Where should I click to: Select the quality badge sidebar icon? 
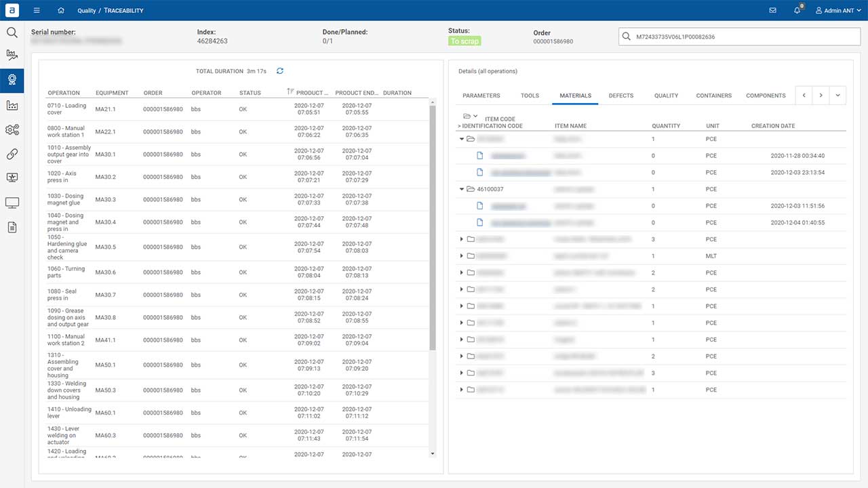tap(12, 80)
